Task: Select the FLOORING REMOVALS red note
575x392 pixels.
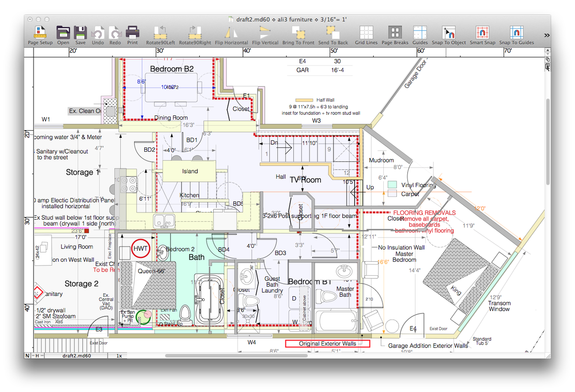Action: 425,213
